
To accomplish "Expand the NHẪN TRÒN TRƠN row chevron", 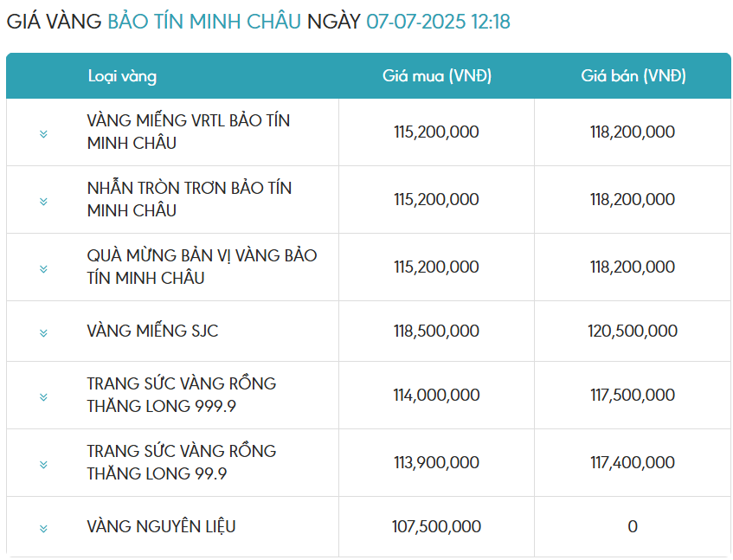I will pyautogui.click(x=43, y=202).
